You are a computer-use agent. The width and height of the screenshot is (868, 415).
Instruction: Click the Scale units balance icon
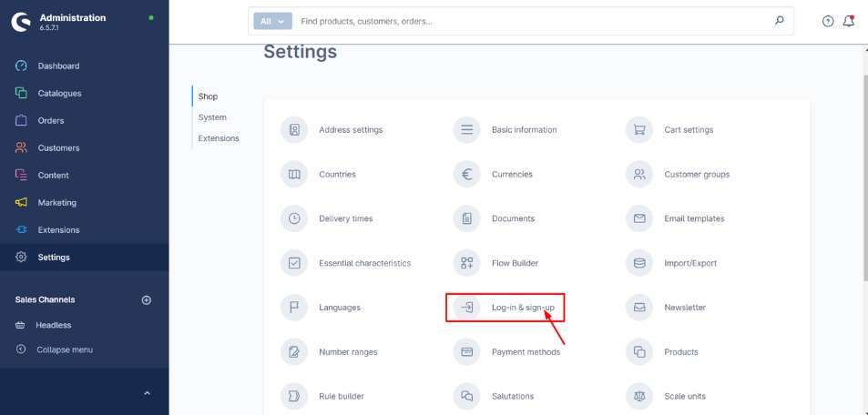pyautogui.click(x=639, y=396)
